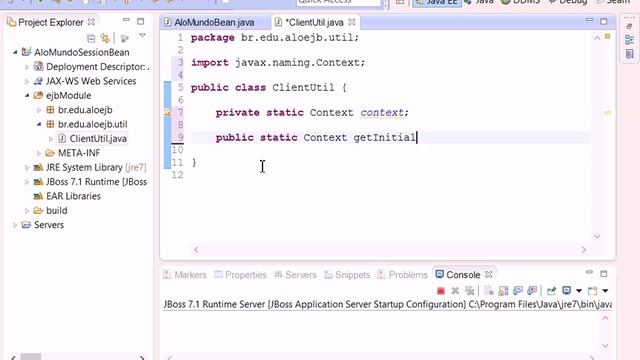The height and width of the screenshot is (360, 640).
Task: Close the ClientUtil.java editor tab
Action: [x=352, y=22]
